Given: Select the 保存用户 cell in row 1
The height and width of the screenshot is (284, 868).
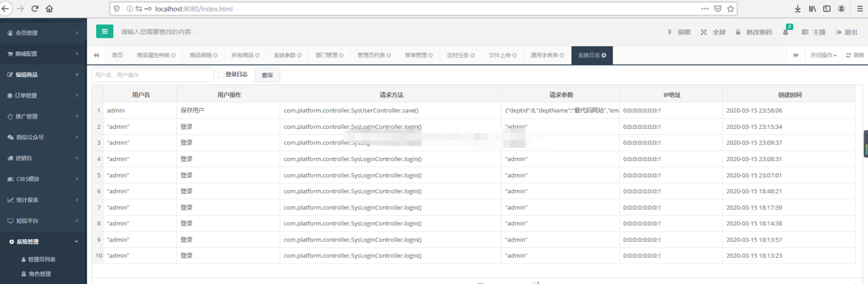Looking at the screenshot, I should (x=228, y=110).
